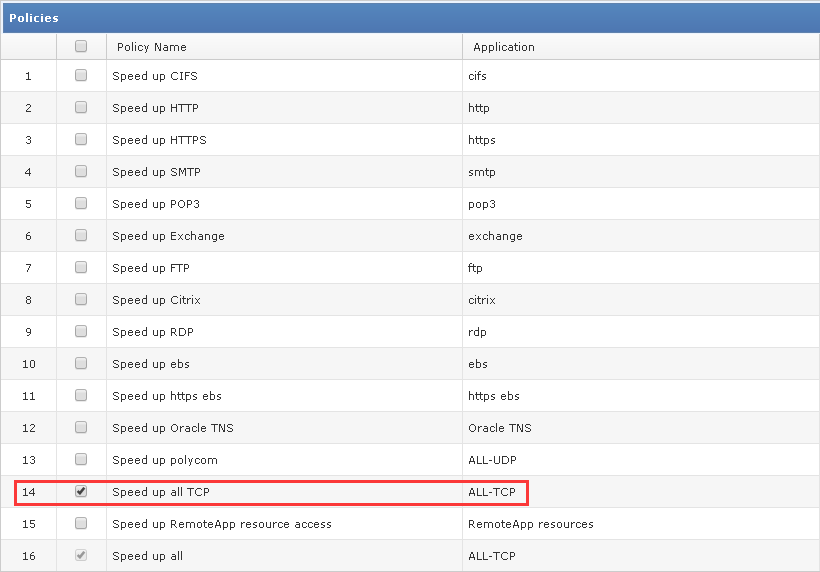Select the Speed up Citrix checkbox
Screen dimensions: 820x572
point(81,299)
